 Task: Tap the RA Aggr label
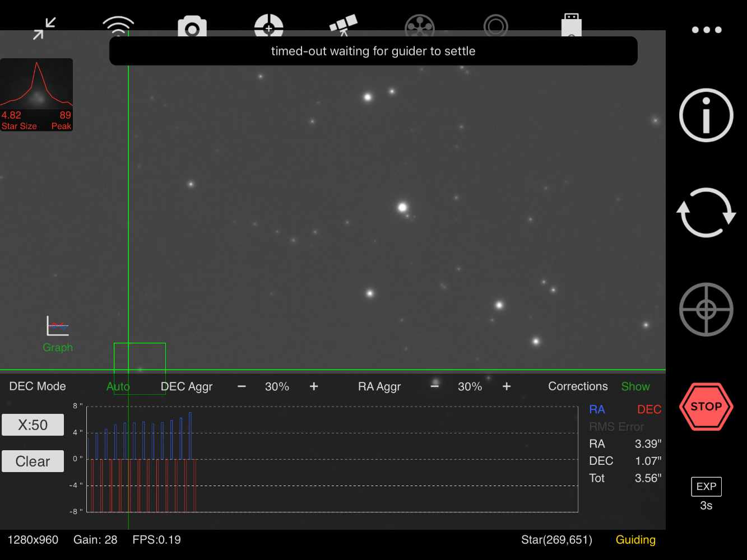coord(379,386)
